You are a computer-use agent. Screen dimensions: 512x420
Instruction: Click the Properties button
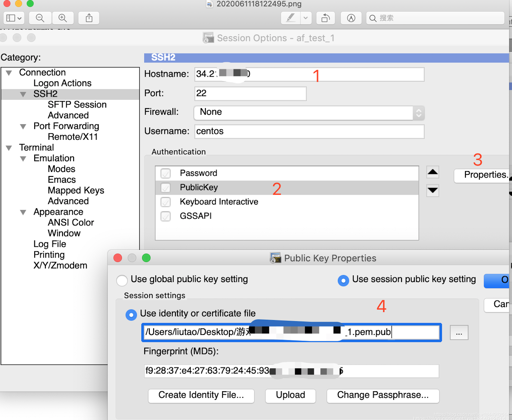click(482, 175)
